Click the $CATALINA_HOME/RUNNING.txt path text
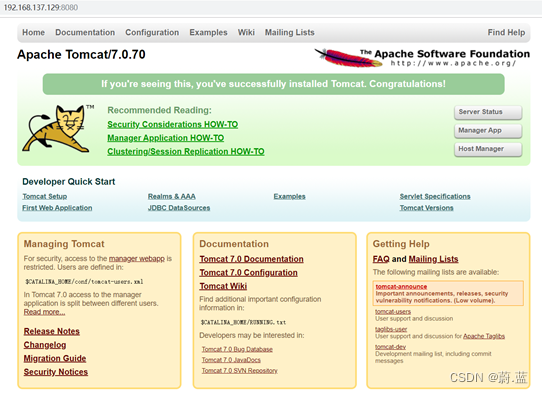543x393 pixels. pos(243,322)
